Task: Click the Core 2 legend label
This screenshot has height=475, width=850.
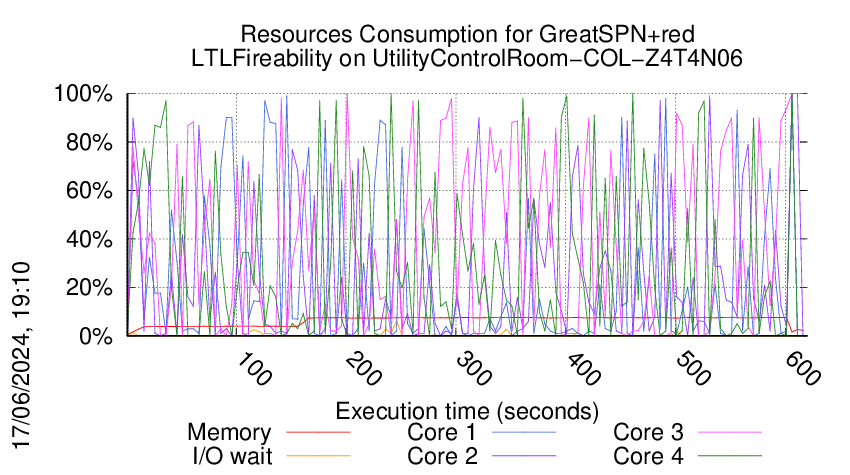Action: pyautogui.click(x=443, y=456)
